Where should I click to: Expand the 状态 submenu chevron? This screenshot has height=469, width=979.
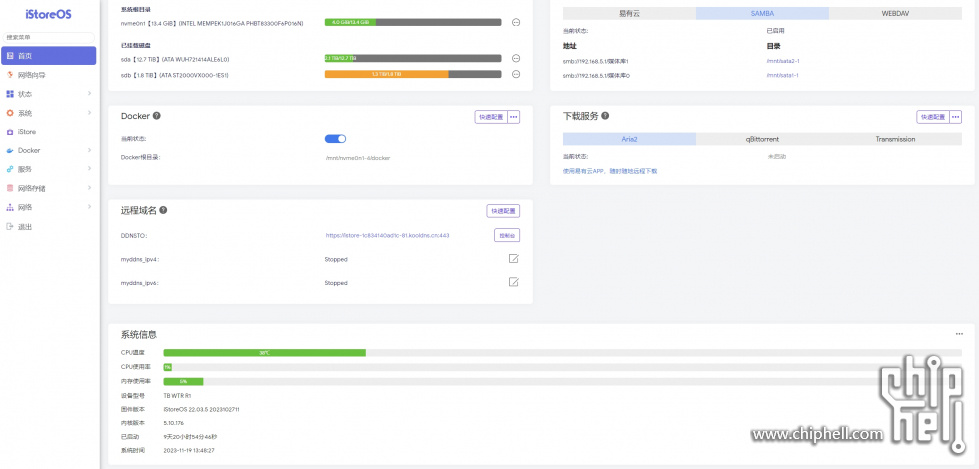point(89,94)
